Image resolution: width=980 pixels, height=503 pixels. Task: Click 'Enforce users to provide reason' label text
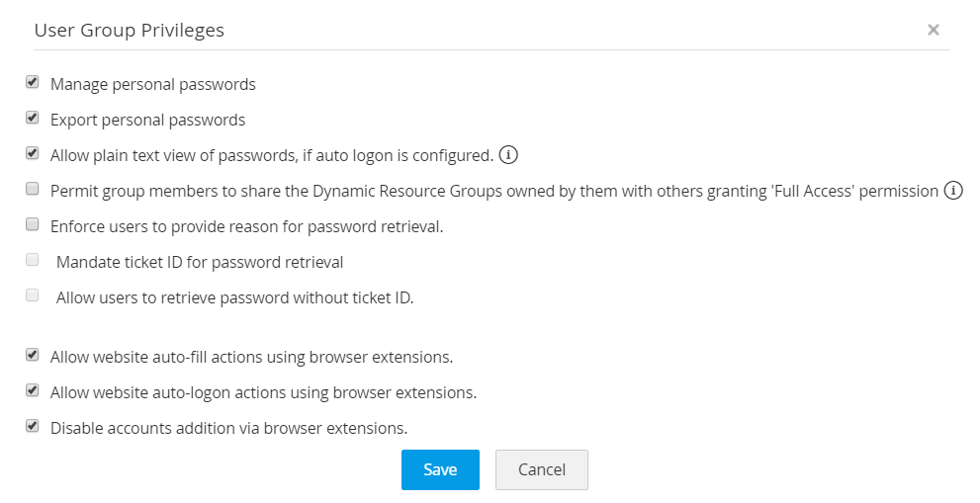tap(246, 226)
